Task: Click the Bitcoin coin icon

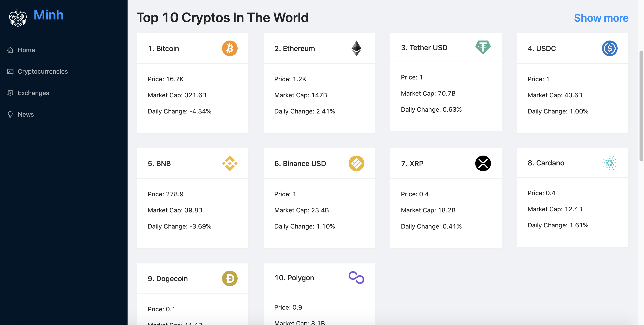Action: click(x=230, y=48)
